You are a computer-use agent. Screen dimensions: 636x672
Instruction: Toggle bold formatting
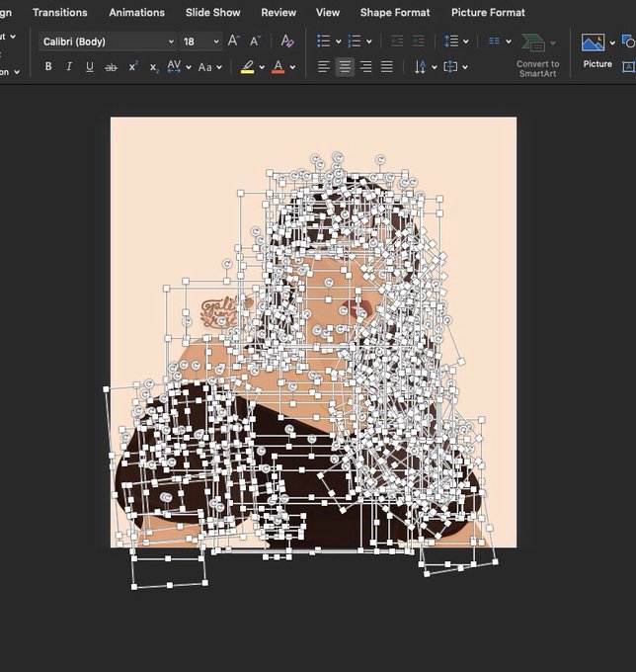(x=48, y=66)
